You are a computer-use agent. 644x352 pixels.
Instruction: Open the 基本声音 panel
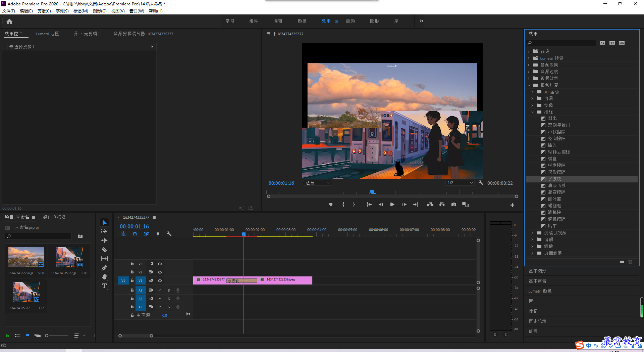(537, 281)
